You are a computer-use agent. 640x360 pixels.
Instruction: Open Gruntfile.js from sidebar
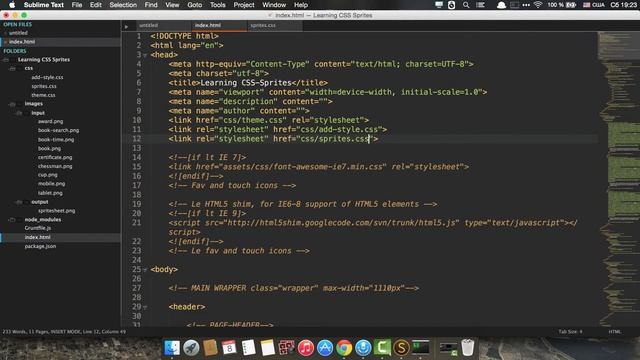coord(38,228)
